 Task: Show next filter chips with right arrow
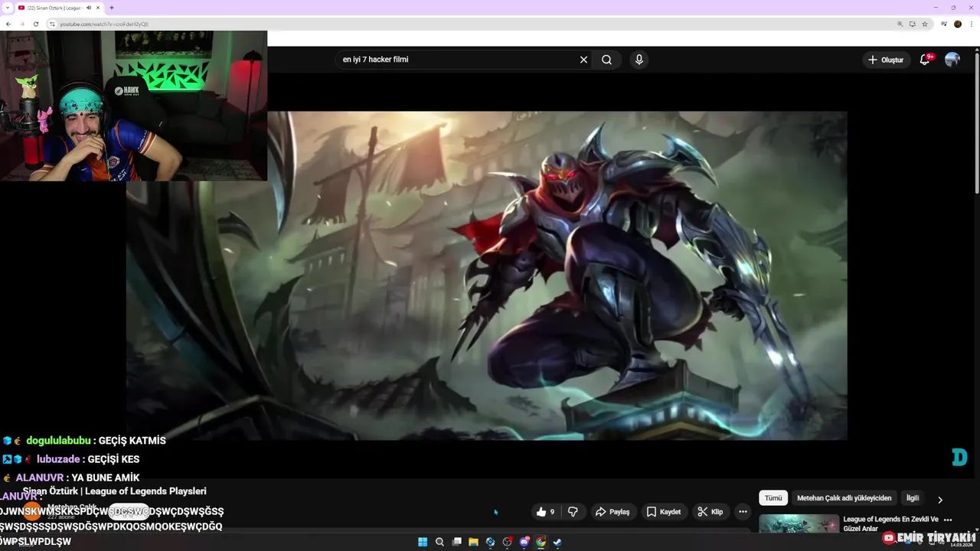pos(940,499)
